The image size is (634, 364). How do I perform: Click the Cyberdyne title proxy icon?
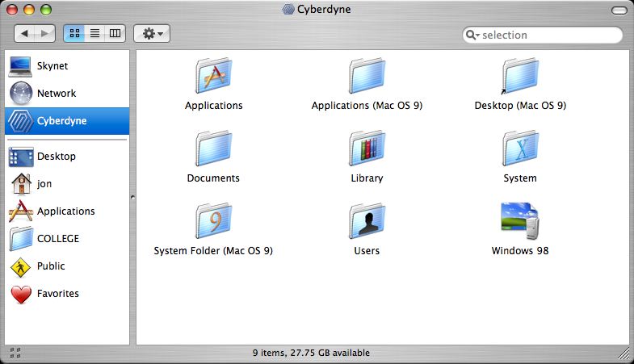pos(288,10)
